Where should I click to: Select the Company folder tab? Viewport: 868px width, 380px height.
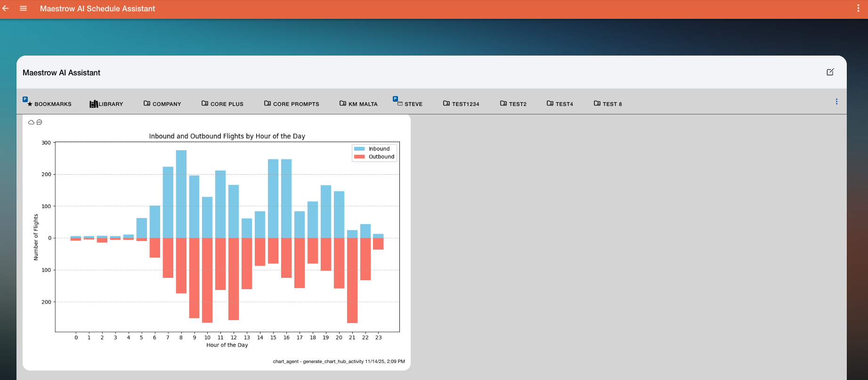pyautogui.click(x=162, y=104)
